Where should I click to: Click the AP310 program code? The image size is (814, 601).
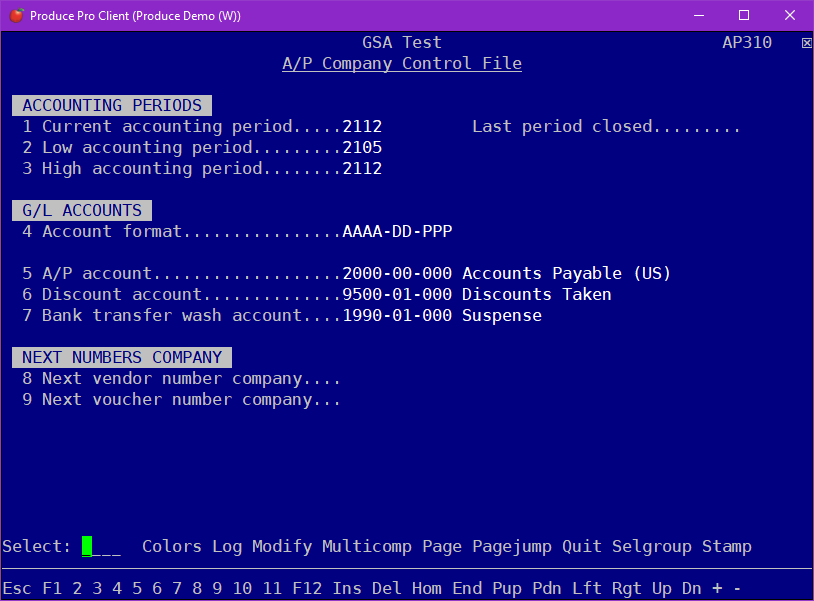click(747, 43)
